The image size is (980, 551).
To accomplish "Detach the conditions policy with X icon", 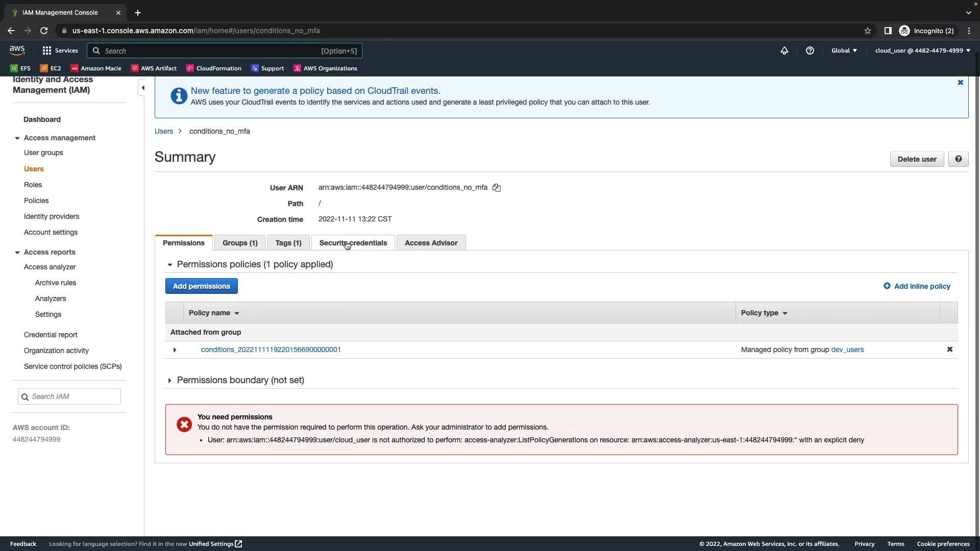I will click(949, 349).
